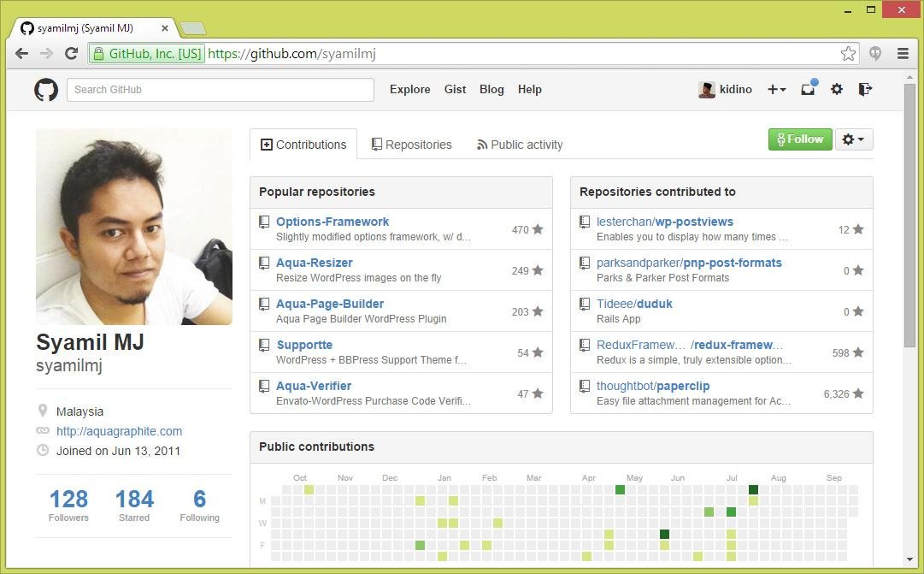Go back with browser back arrow

[22, 54]
